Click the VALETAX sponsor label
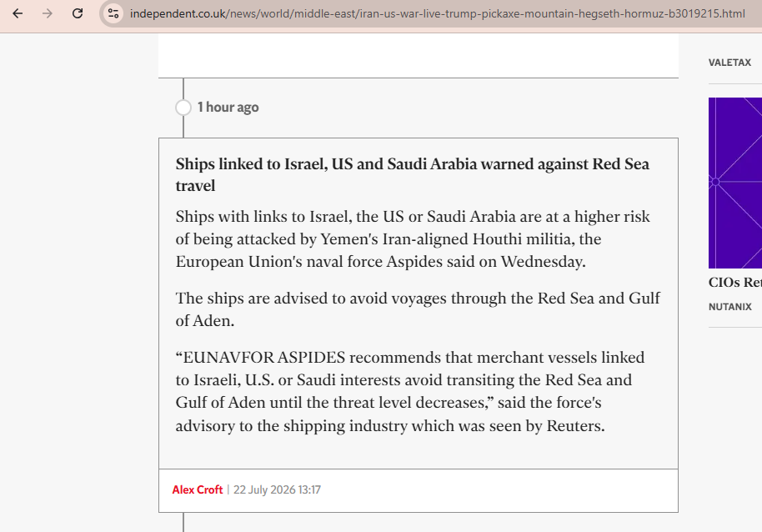This screenshot has width=762, height=532. tap(729, 63)
